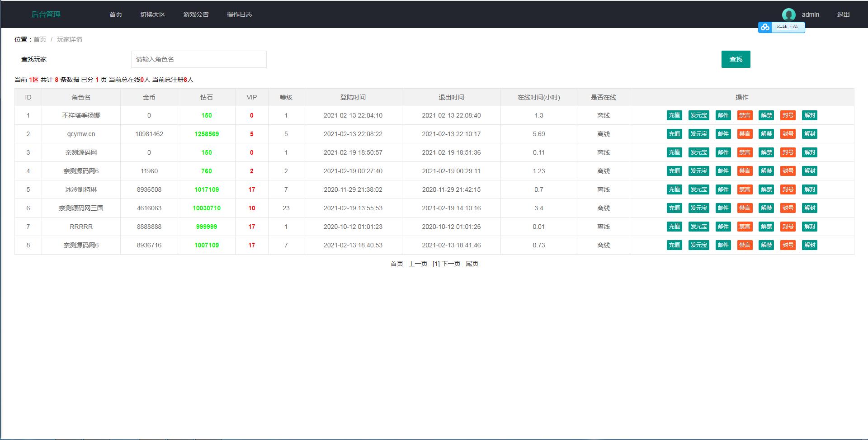Click the 首页 breadcrumb link

click(x=40, y=39)
